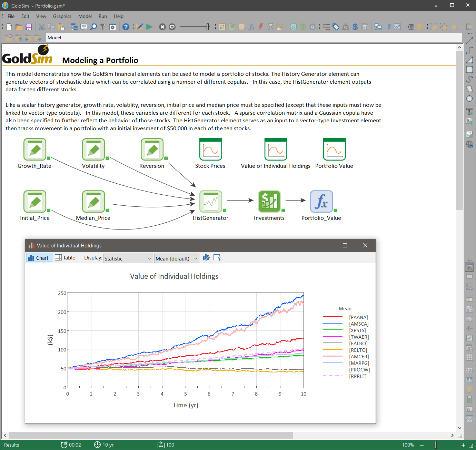
Task: Select the line drawing tool in the right sidebar
Action: click(x=469, y=41)
